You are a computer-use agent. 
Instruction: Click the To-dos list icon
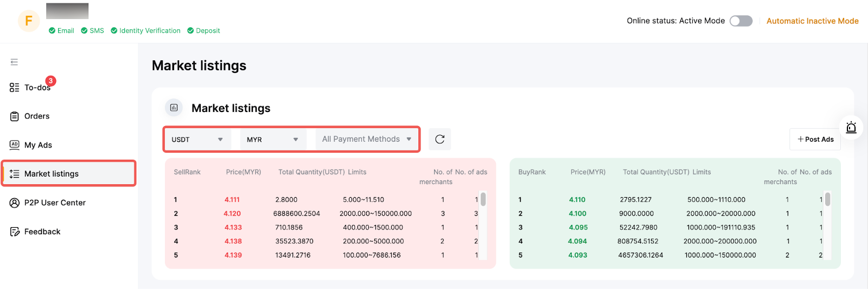15,87
